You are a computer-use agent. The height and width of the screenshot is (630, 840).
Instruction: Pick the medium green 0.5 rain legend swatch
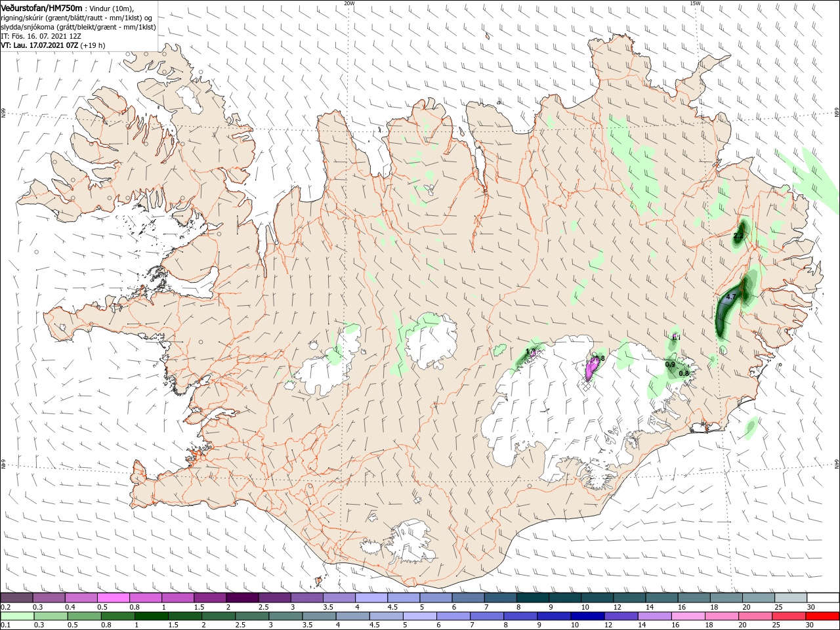pos(83,616)
